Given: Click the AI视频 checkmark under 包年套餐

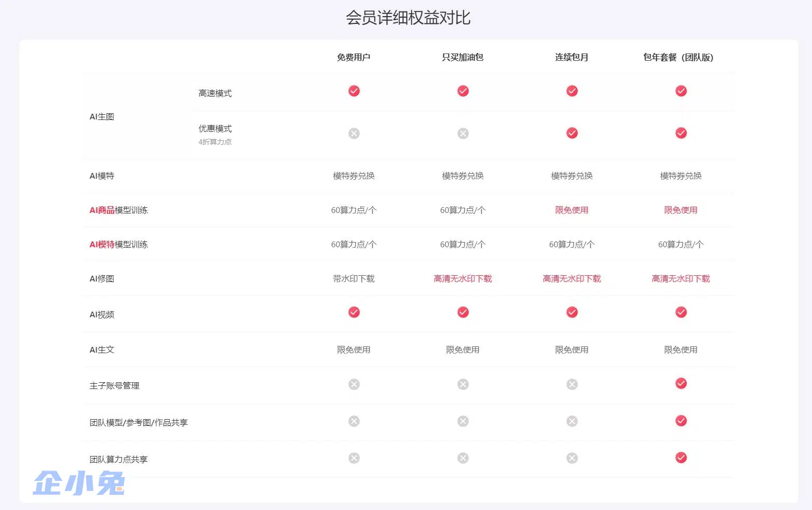Looking at the screenshot, I should (x=681, y=312).
